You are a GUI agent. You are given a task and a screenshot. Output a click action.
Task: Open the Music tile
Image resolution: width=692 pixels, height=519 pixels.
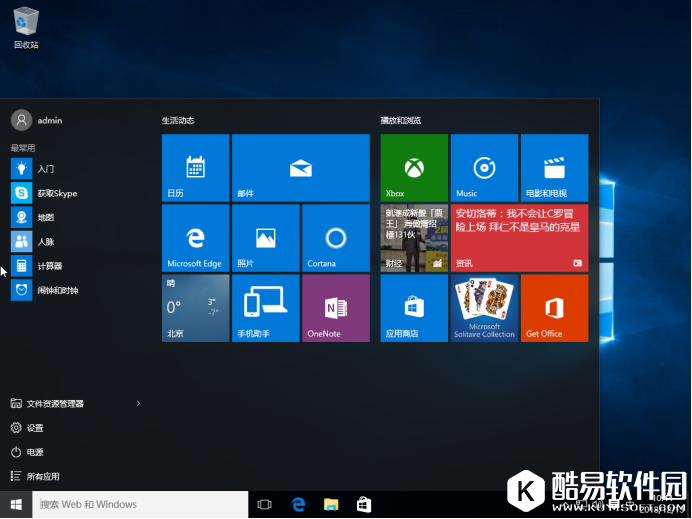pos(484,168)
